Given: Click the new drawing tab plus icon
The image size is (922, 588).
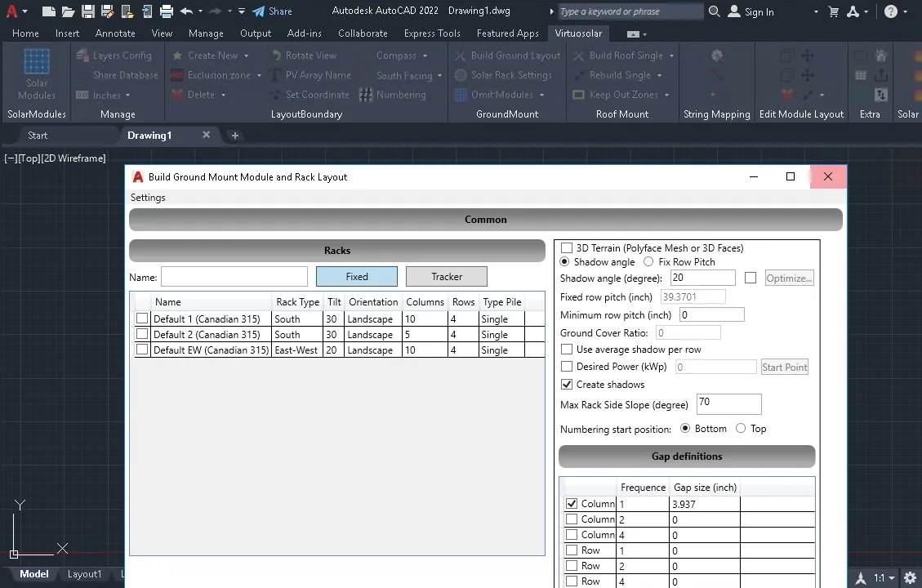Looking at the screenshot, I should tap(234, 136).
